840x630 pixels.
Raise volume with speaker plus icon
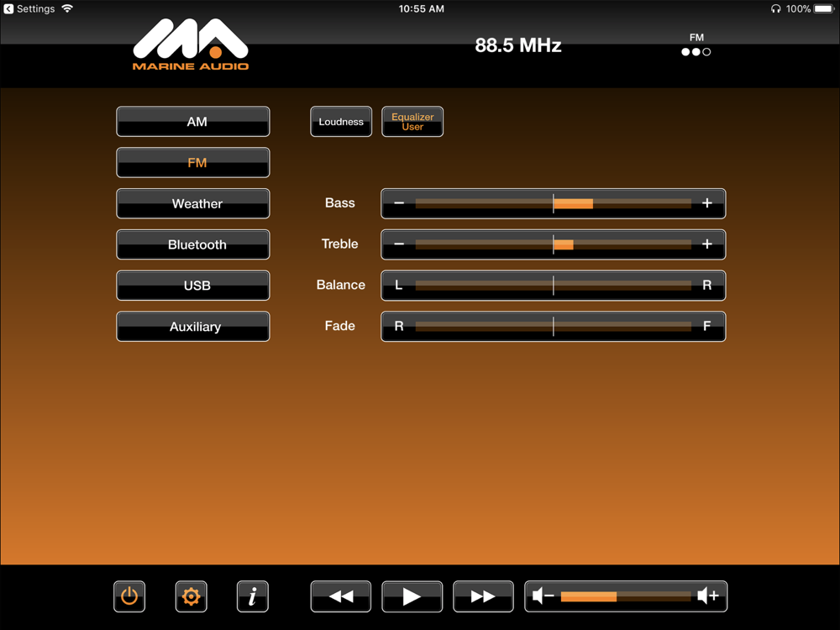pos(708,596)
